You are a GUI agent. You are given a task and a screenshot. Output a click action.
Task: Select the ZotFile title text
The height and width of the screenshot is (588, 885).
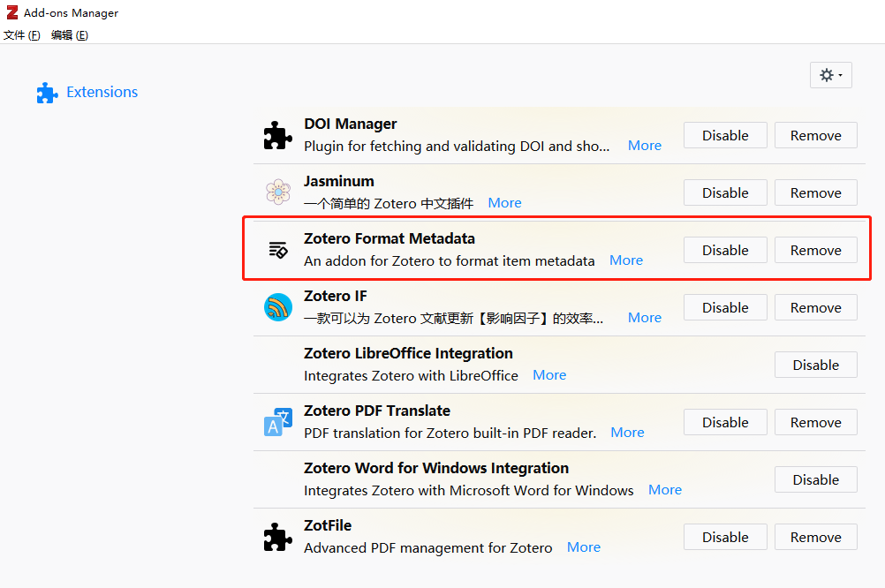pos(328,525)
